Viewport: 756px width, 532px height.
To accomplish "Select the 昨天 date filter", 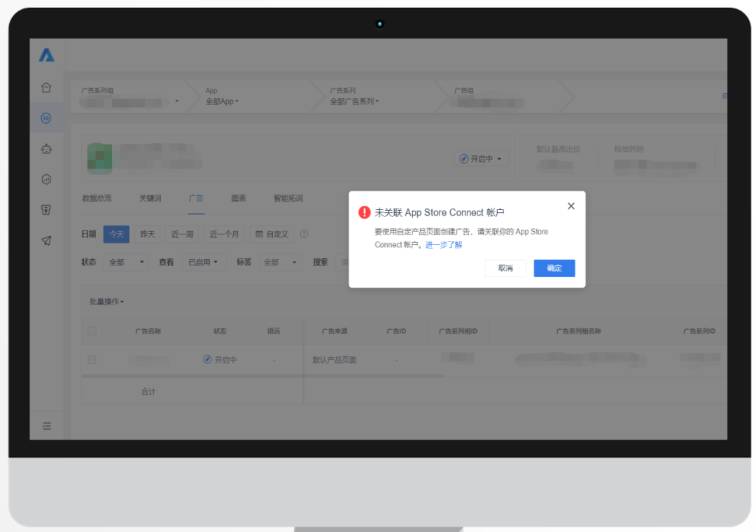I will click(x=148, y=234).
